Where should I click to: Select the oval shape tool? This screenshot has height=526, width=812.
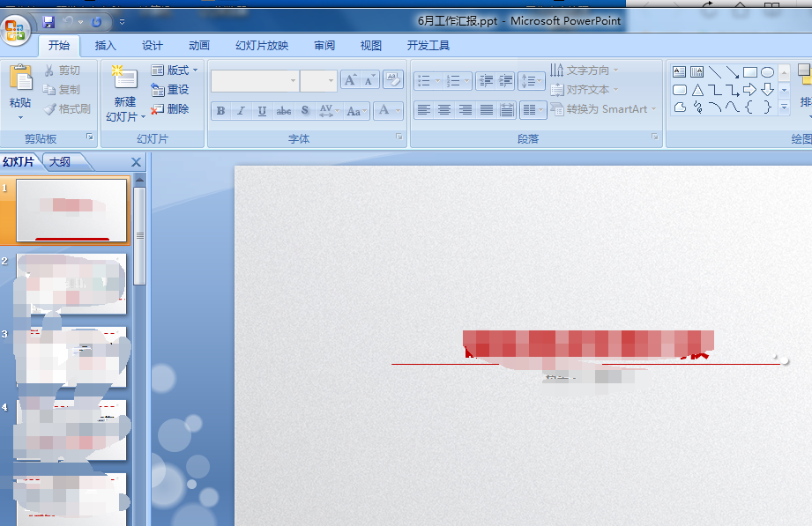pos(767,72)
